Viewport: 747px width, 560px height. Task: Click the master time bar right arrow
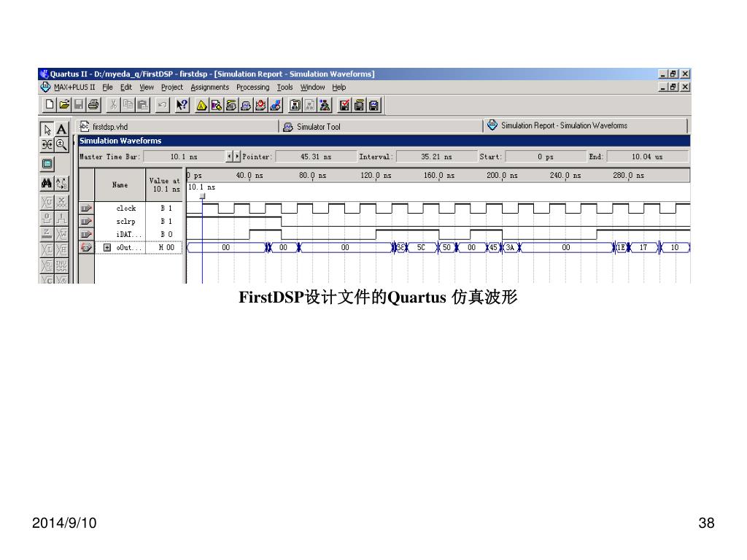click(237, 156)
